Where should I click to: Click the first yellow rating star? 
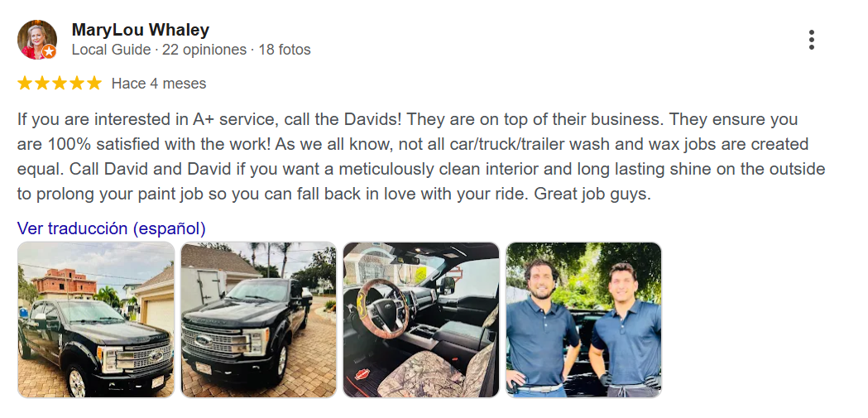(24, 83)
